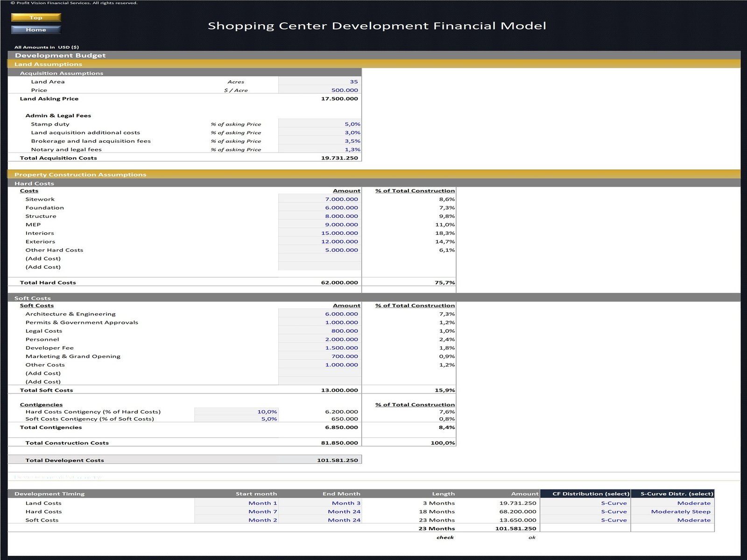This screenshot has height=560, width=747.
Task: Click the Total Developent Costs value cell
Action: (x=319, y=460)
